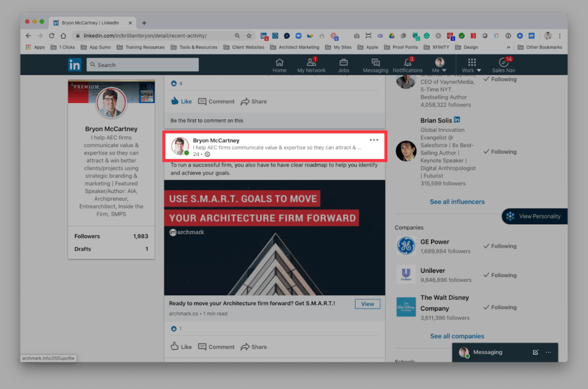Share the top post
Viewport: 588px width, 389px height.
point(254,101)
